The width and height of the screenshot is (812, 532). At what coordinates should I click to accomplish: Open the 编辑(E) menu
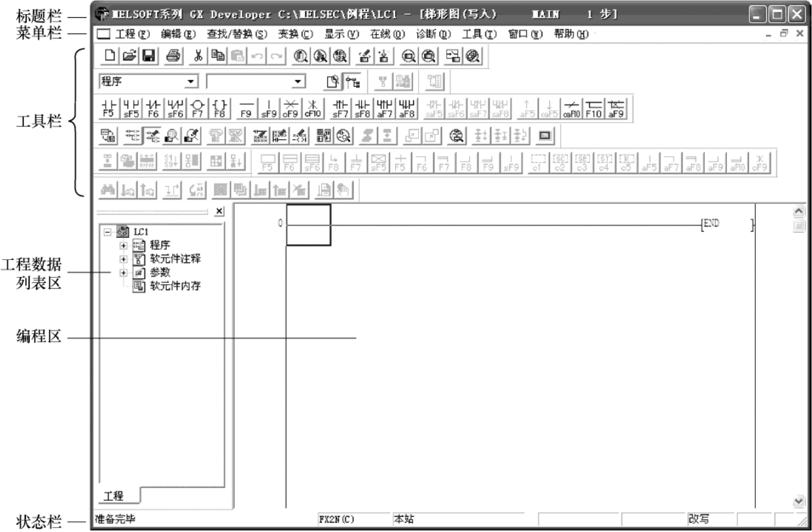click(178, 34)
